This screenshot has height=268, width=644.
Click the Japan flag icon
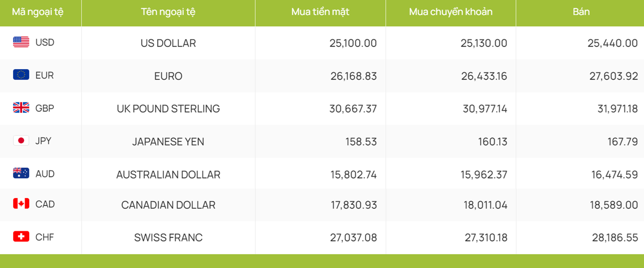click(x=21, y=140)
